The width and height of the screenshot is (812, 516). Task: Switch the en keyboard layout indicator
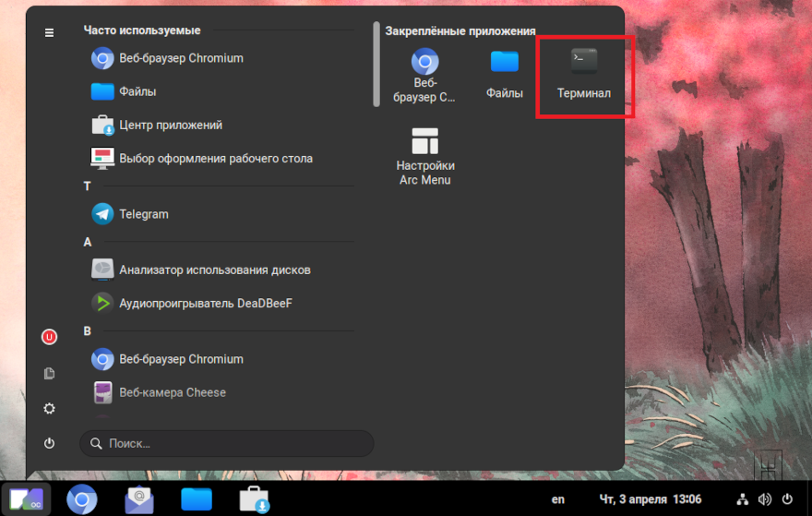tap(558, 499)
